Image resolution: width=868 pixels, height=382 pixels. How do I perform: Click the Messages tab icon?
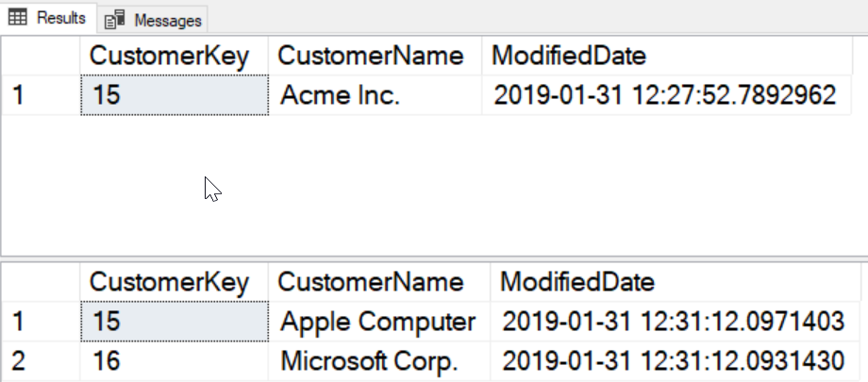tap(115, 19)
